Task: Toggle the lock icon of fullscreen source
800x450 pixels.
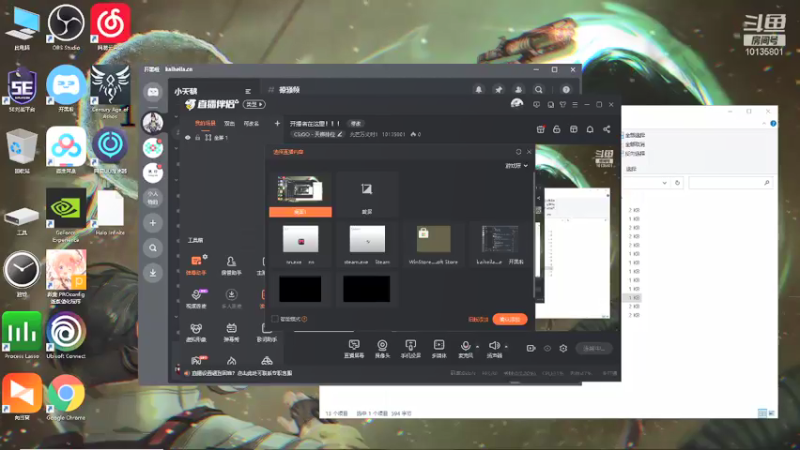Action: pyautogui.click(x=197, y=138)
